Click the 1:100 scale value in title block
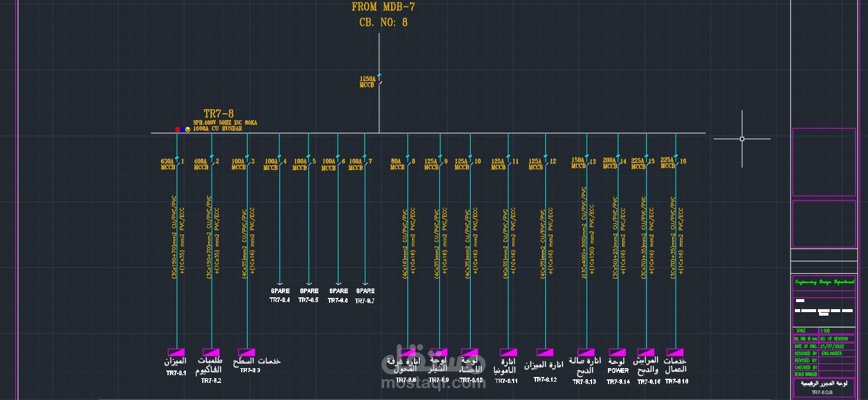 tap(824, 331)
